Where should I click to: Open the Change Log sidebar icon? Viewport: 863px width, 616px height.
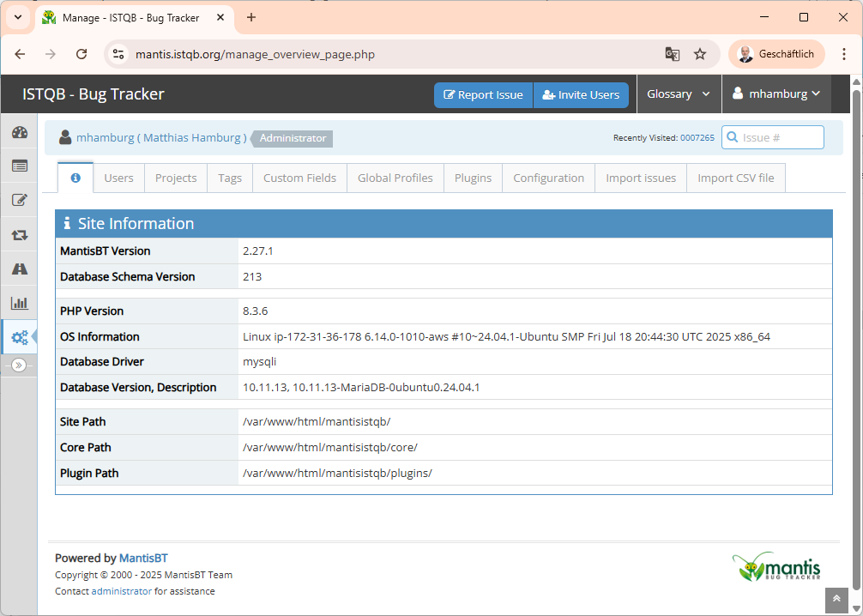19,235
